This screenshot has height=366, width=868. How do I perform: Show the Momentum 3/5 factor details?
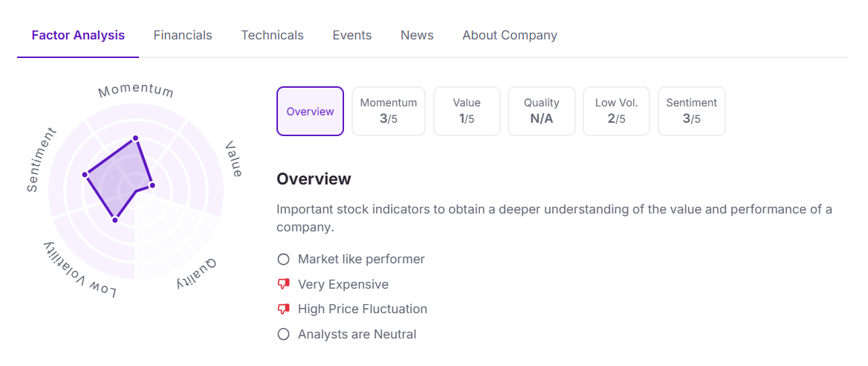click(389, 112)
